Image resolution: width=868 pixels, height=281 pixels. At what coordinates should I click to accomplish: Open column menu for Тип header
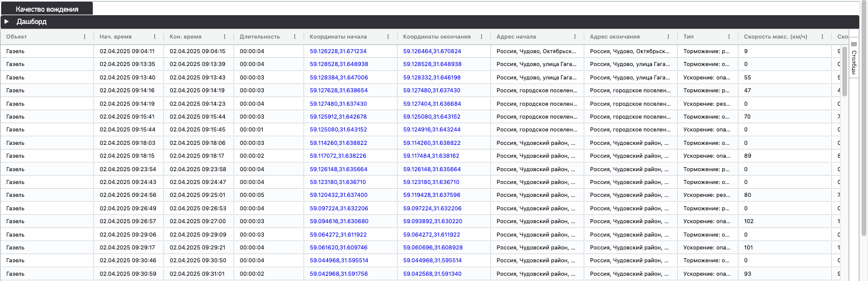730,37
